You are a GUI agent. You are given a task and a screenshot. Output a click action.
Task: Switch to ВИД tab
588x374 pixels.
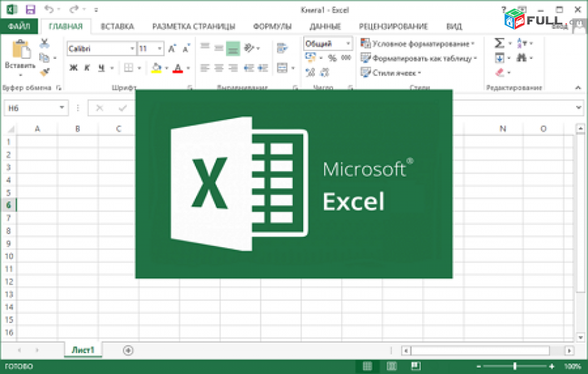pos(454,26)
